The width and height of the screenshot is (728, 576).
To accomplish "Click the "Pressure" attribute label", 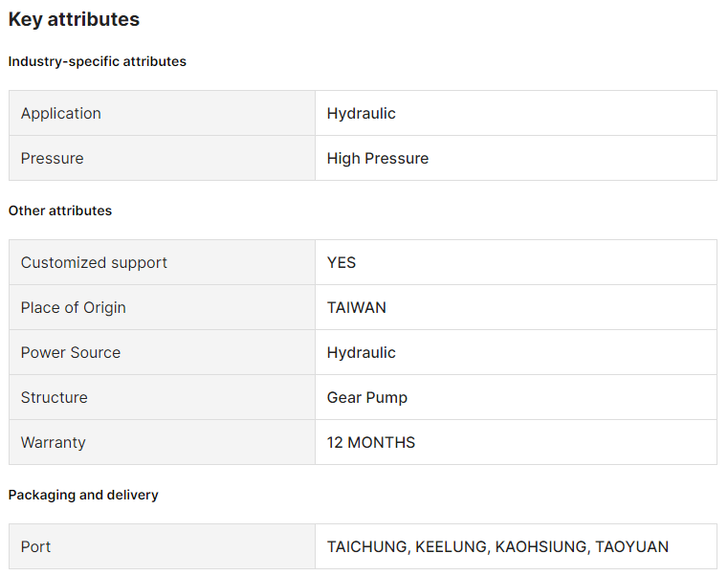I will pos(52,158).
